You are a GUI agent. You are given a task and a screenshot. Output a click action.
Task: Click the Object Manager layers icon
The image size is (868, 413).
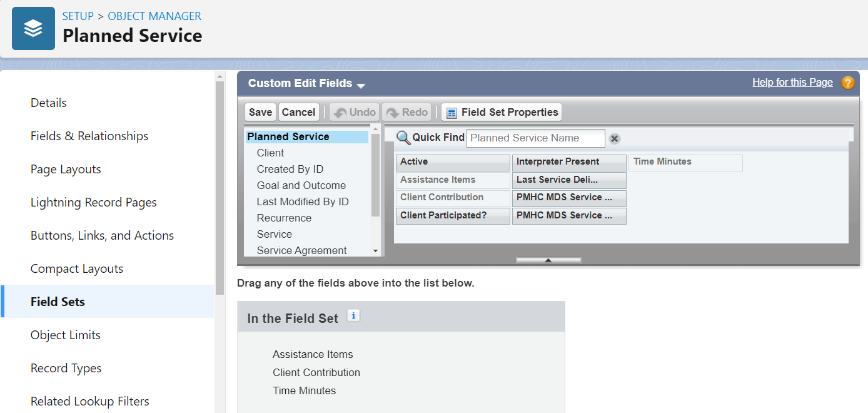[x=33, y=28]
